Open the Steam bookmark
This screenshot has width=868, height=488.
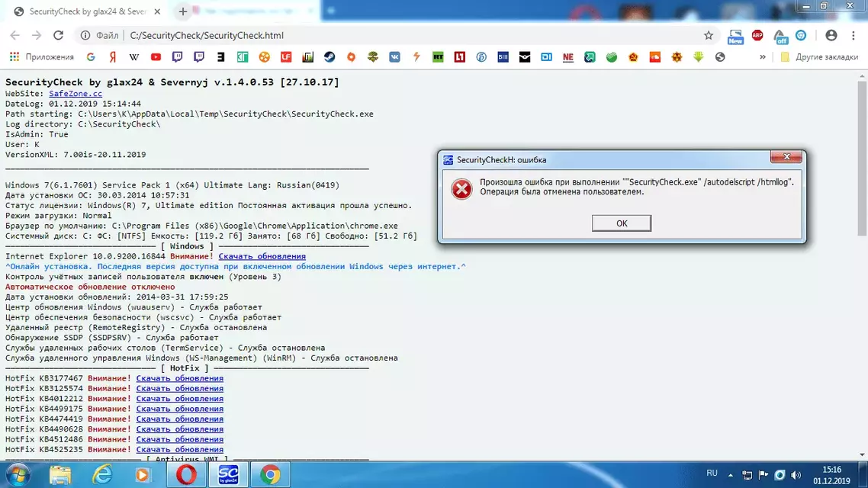tap(330, 57)
